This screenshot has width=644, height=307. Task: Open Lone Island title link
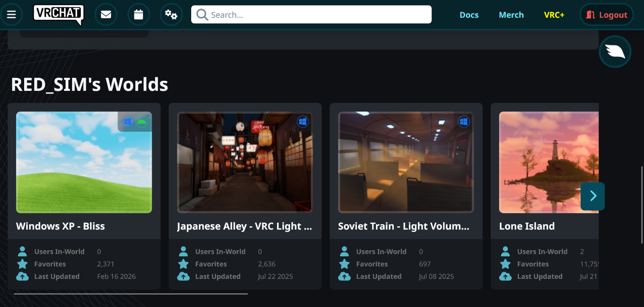tap(527, 226)
